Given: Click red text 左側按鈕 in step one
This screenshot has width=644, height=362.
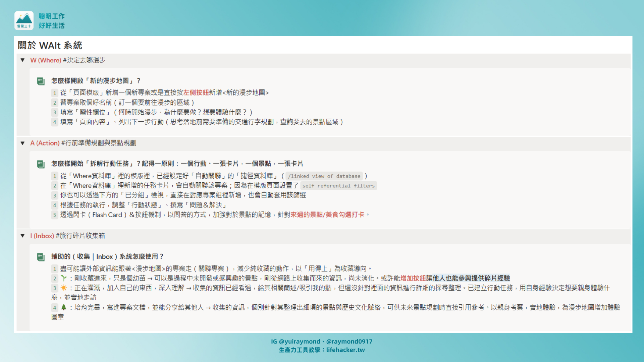Looking at the screenshot, I should click(x=196, y=93).
